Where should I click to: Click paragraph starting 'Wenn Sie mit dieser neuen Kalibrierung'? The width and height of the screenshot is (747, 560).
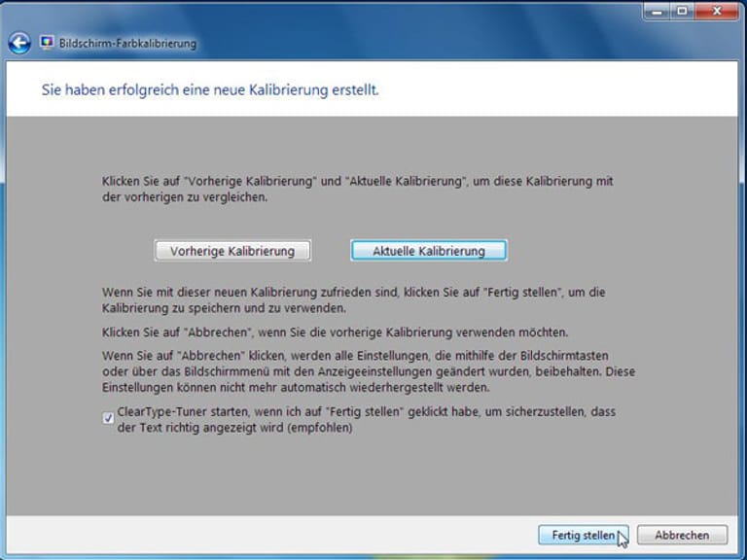[353, 300]
